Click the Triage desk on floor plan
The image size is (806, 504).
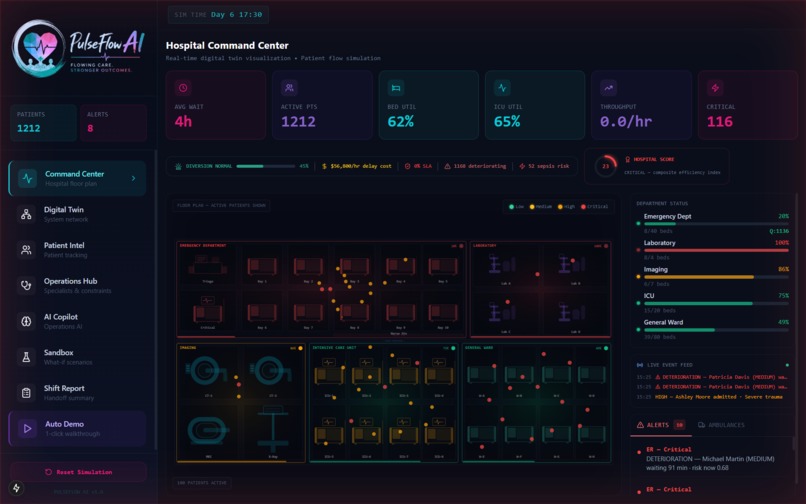(207, 266)
